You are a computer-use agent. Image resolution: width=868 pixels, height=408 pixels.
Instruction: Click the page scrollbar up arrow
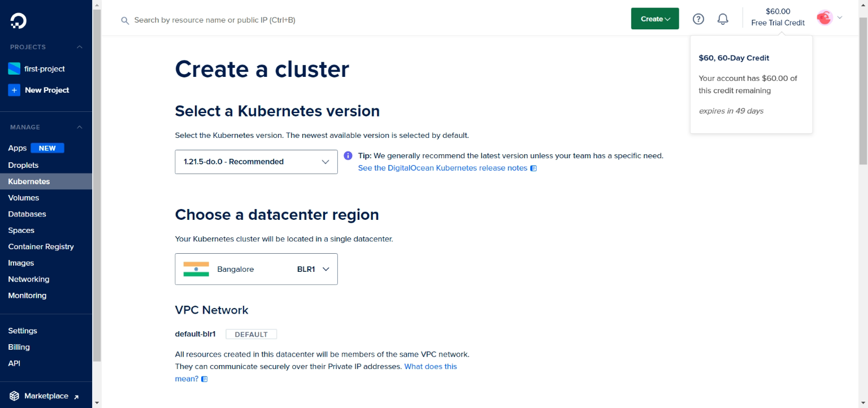[863, 5]
